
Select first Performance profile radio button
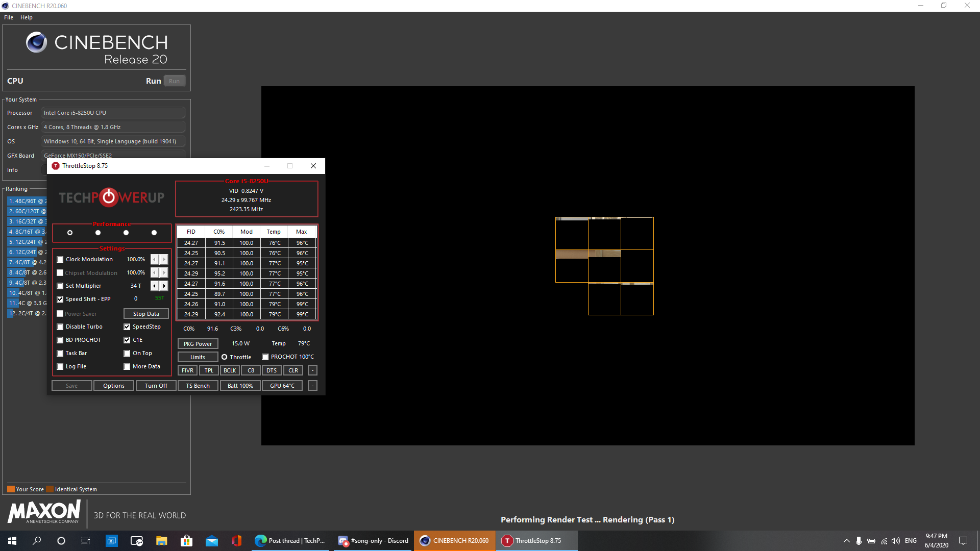tap(70, 233)
